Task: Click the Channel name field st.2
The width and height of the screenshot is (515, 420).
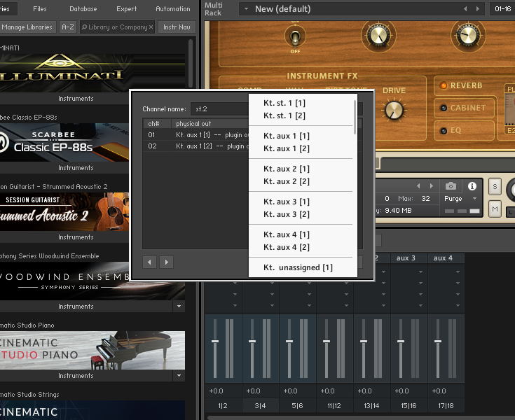Action: tap(219, 109)
